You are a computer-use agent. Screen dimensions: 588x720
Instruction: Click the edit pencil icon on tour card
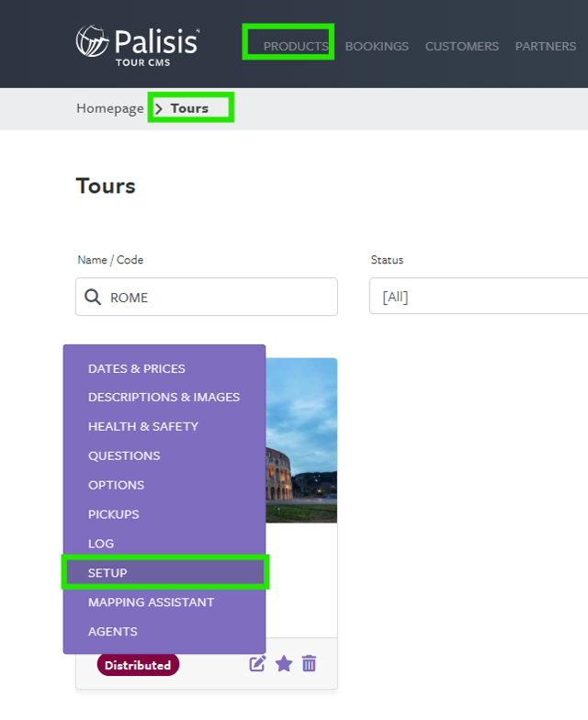[x=257, y=663]
